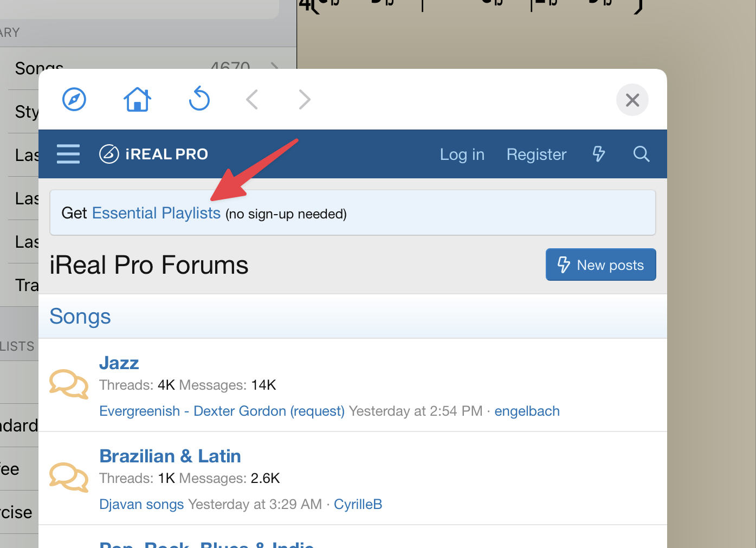Open the Brazilian & Latin forum
756x548 pixels.
pyautogui.click(x=170, y=456)
